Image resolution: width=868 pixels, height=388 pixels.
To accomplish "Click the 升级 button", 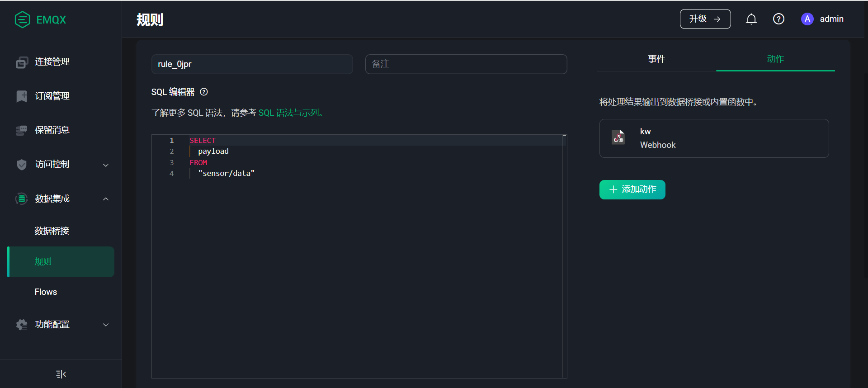I will point(705,19).
